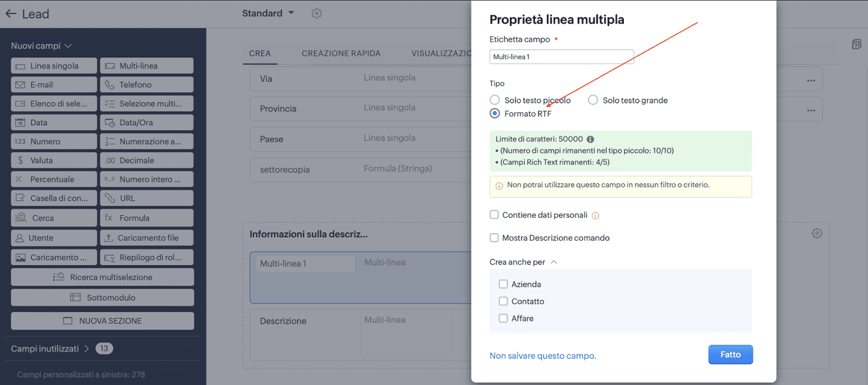868x385 pixels.
Task: Switch to the CREA tab
Action: tap(260, 53)
